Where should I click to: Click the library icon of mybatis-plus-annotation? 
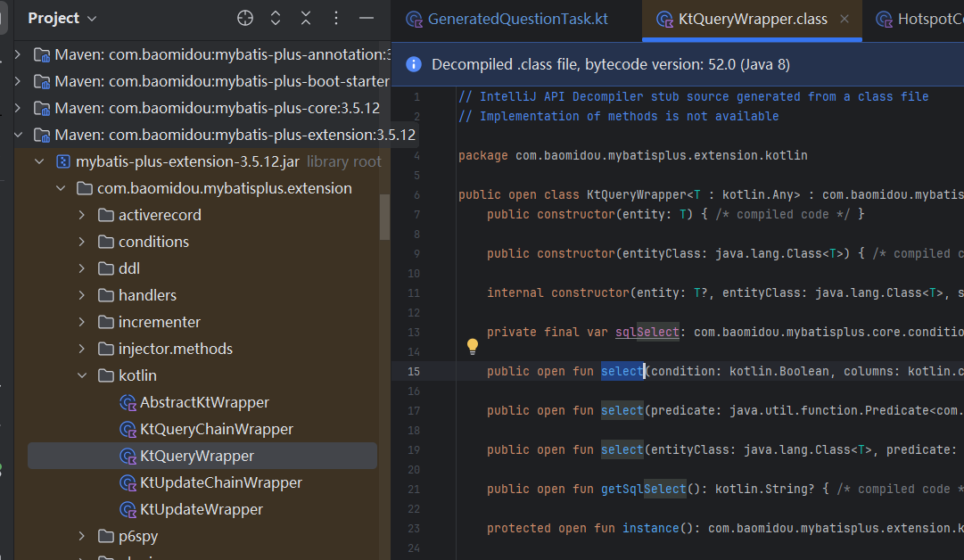42,55
